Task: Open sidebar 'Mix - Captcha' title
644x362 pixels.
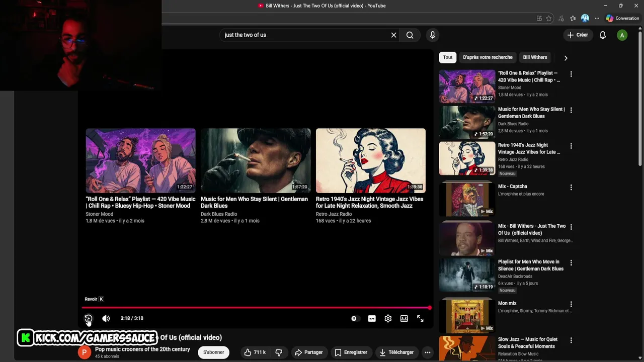Action: pos(513,187)
